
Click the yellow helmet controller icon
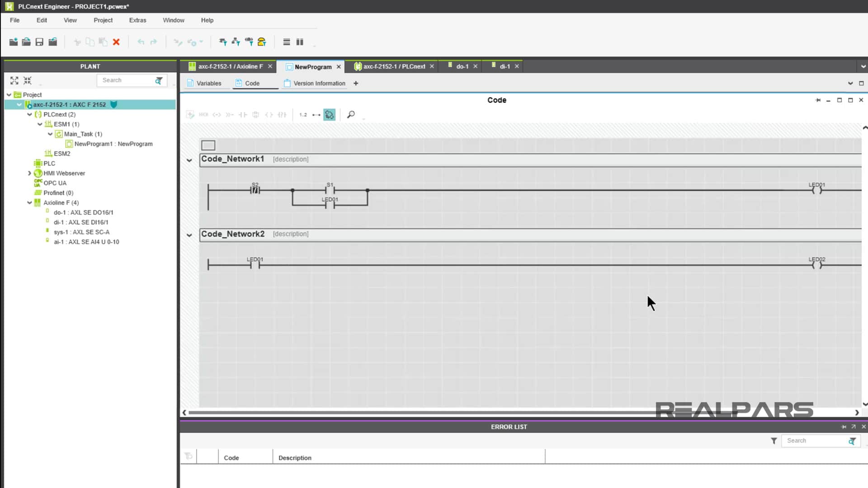262,42
